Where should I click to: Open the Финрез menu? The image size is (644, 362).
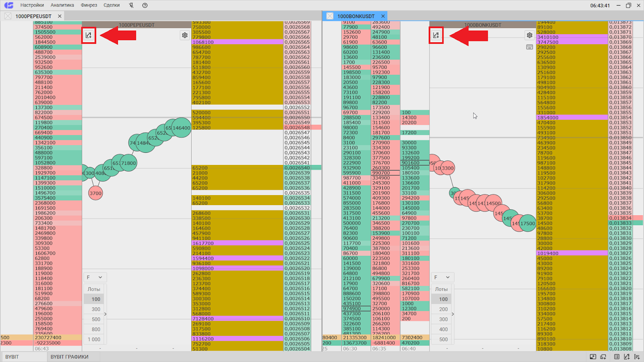(89, 5)
